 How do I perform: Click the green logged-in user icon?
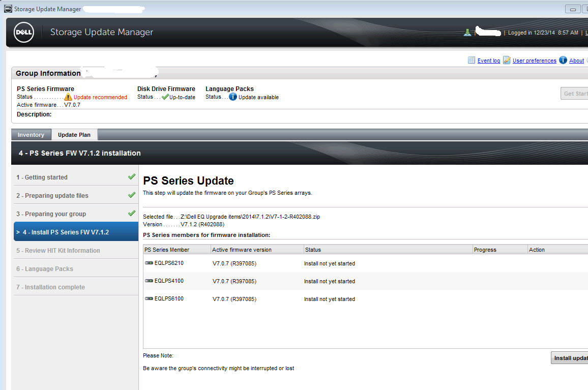click(x=467, y=33)
